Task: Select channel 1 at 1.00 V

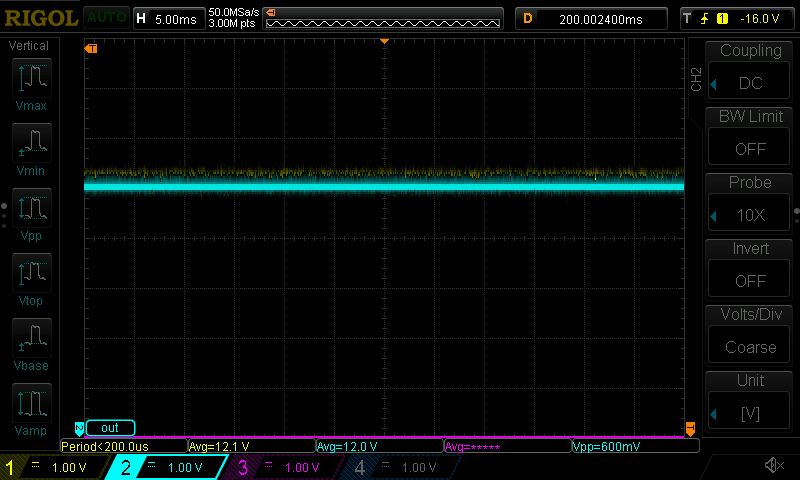Action: tap(54, 467)
